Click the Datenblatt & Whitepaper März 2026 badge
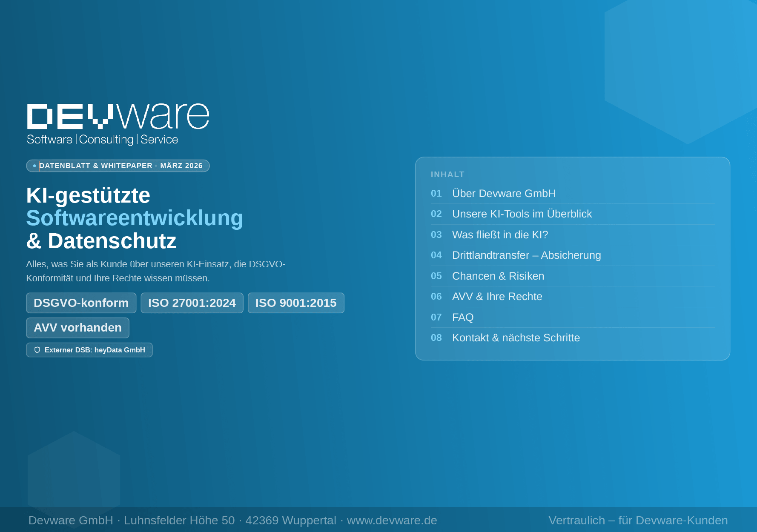The width and height of the screenshot is (757, 532). pos(118,166)
